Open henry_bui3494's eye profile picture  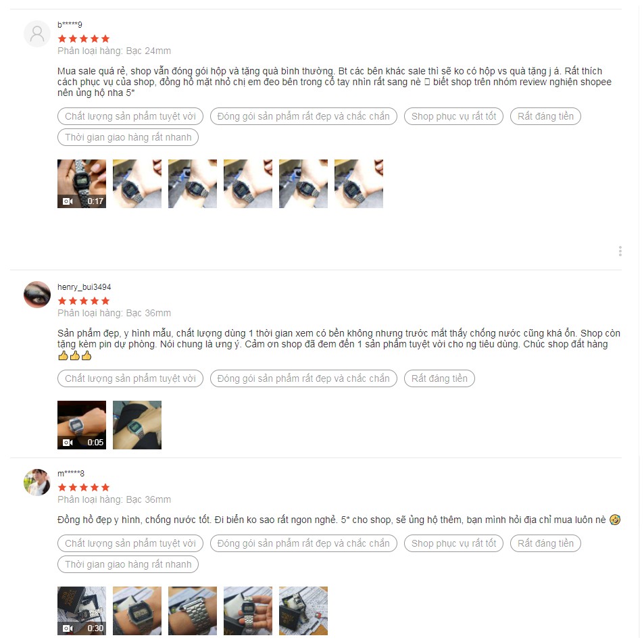click(37, 295)
